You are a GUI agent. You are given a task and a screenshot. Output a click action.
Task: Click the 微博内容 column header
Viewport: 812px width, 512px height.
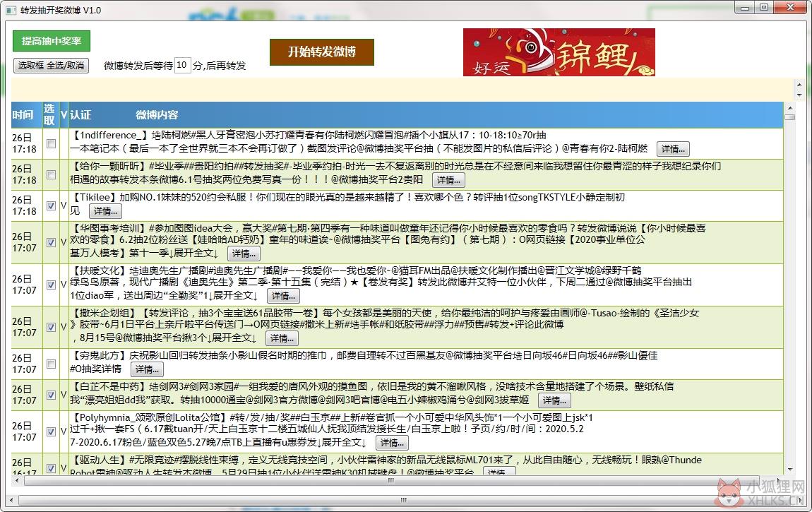click(x=156, y=115)
